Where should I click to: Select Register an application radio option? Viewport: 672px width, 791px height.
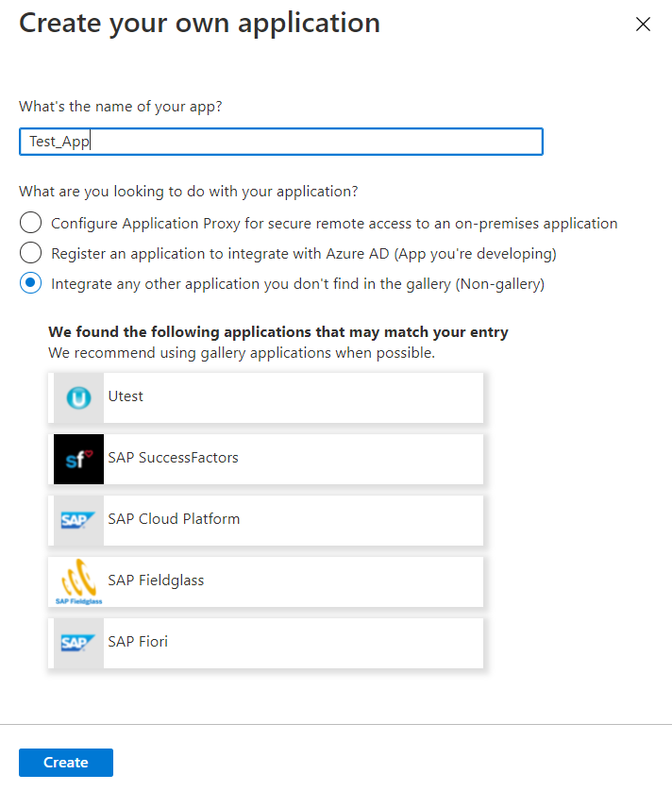pos(31,253)
